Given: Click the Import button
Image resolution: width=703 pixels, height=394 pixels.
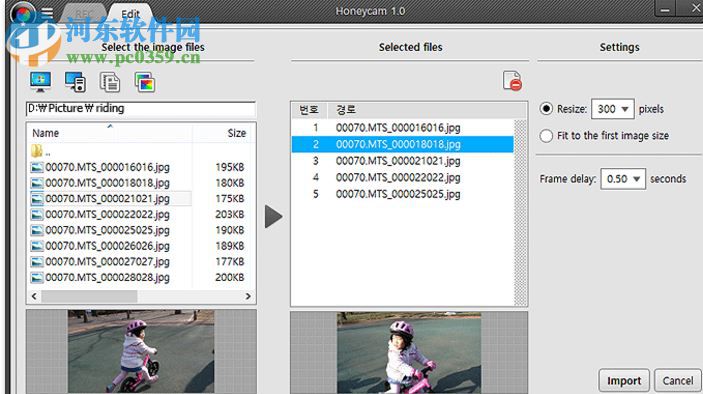Looking at the screenshot, I should (624, 381).
